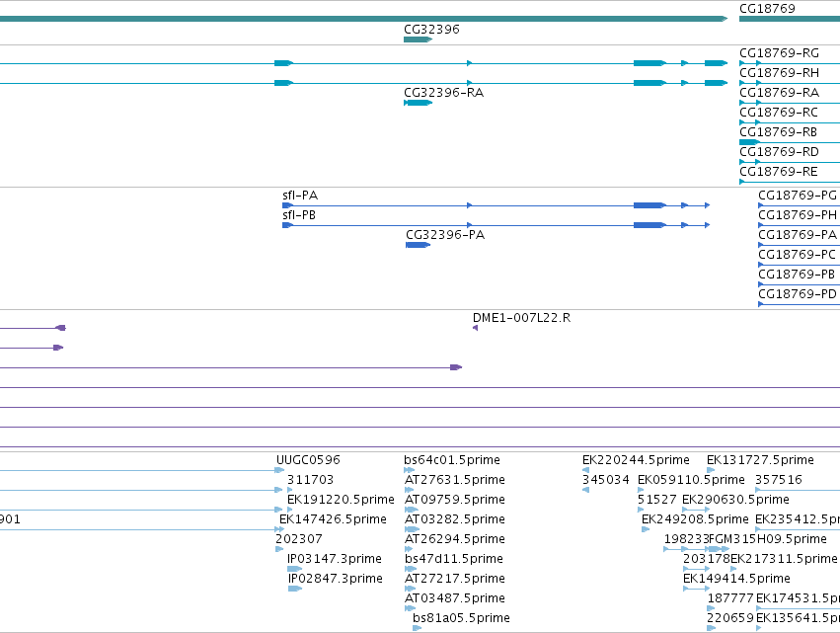840x633 pixels.
Task: Choose AT03282.5prime EST
Action: pos(455,519)
